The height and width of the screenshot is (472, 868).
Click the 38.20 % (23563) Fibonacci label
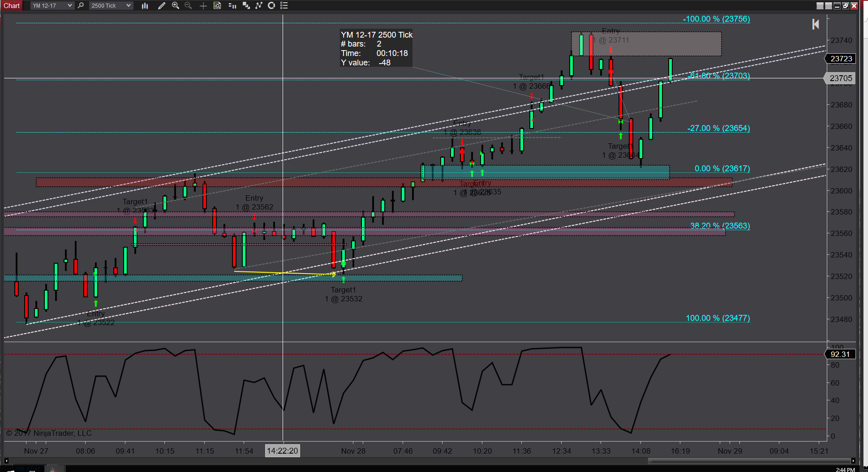(x=720, y=226)
